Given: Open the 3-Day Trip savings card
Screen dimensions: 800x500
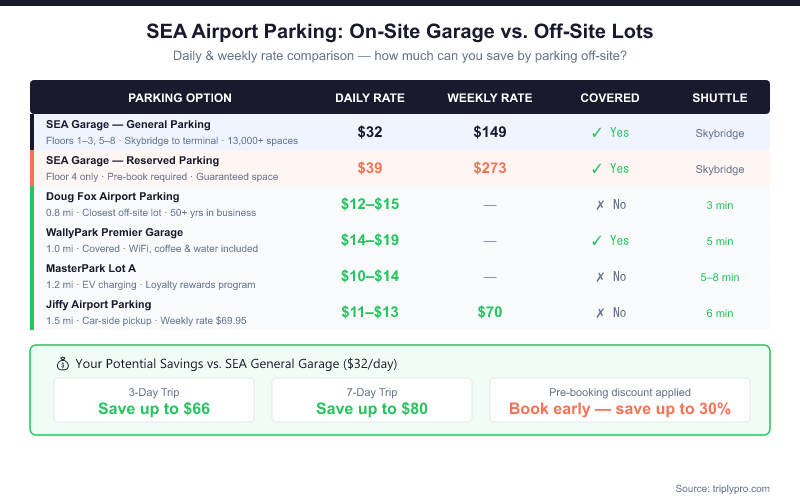Looking at the screenshot, I should pos(154,400).
